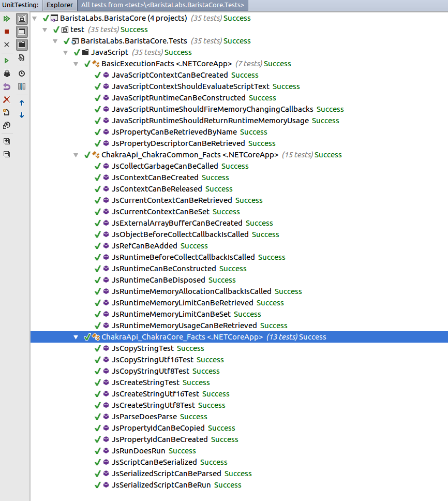The image size is (448, 501).
Task: Select JsPropertyIdCanBeCopied test
Action: [x=158, y=428]
